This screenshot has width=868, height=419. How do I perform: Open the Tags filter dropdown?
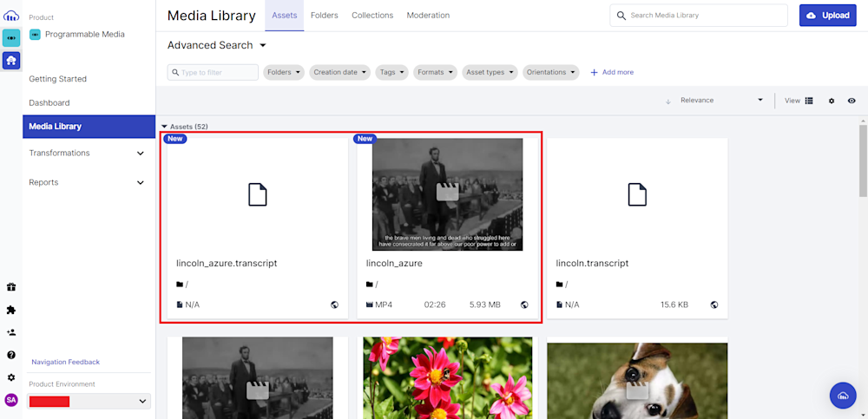391,73
